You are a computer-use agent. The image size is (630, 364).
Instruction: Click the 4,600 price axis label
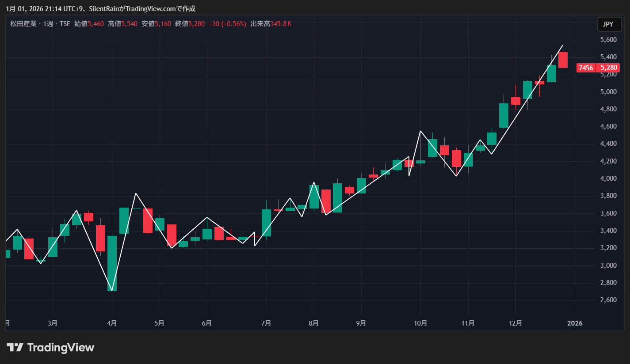click(x=608, y=126)
